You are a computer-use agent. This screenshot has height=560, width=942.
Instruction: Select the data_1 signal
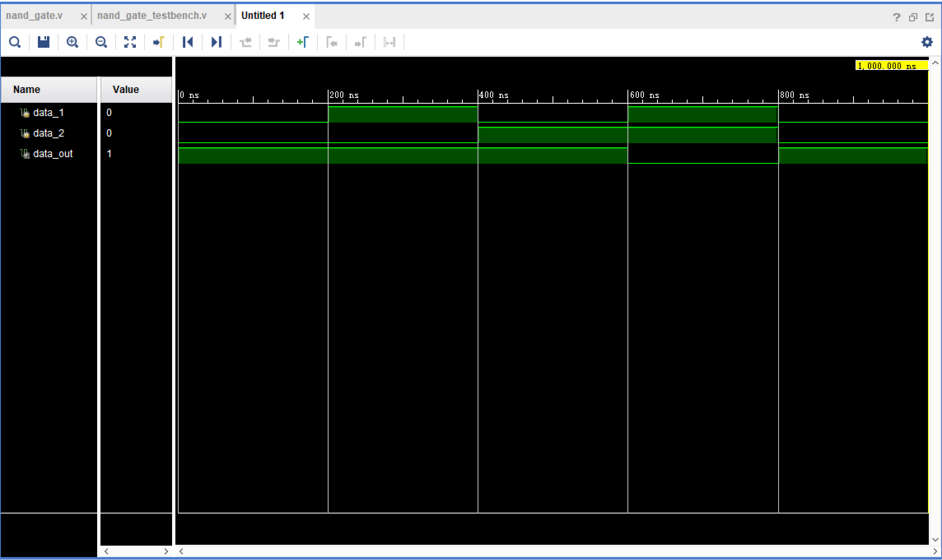(48, 113)
